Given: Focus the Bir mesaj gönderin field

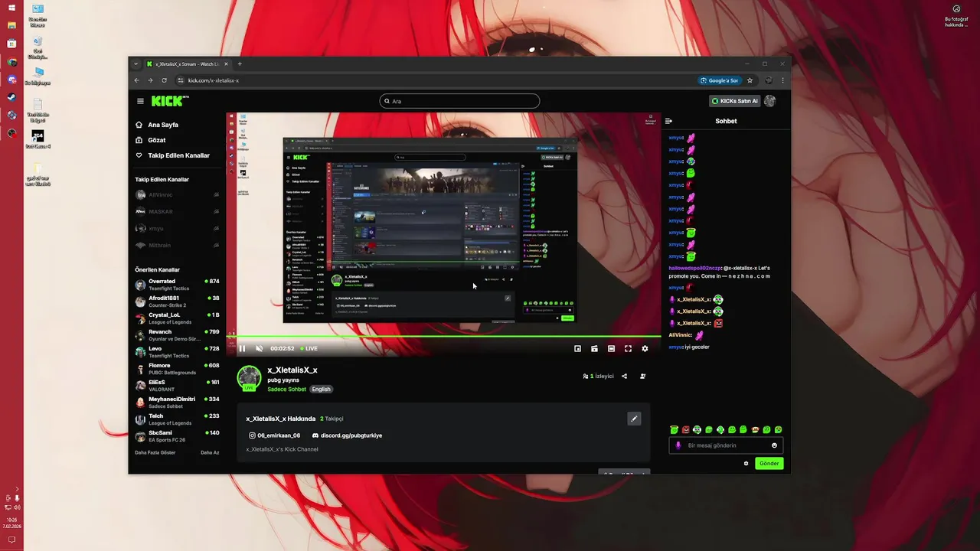Looking at the screenshot, I should click(726, 445).
